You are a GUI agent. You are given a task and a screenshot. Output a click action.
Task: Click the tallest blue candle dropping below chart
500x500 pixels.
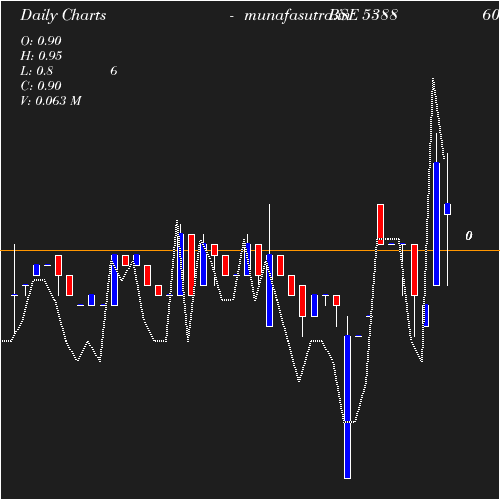[x=347, y=407]
